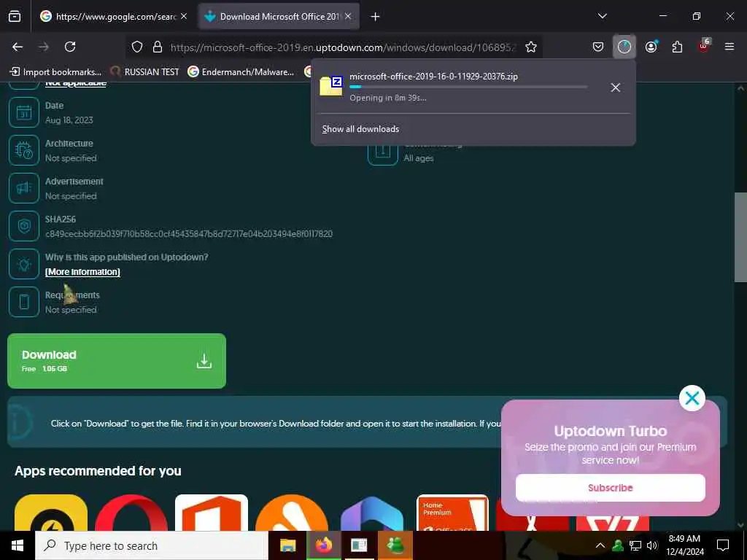The width and height of the screenshot is (747, 560).
Task: Click the lightbulb icon beside Why is this app
Action: click(x=24, y=264)
